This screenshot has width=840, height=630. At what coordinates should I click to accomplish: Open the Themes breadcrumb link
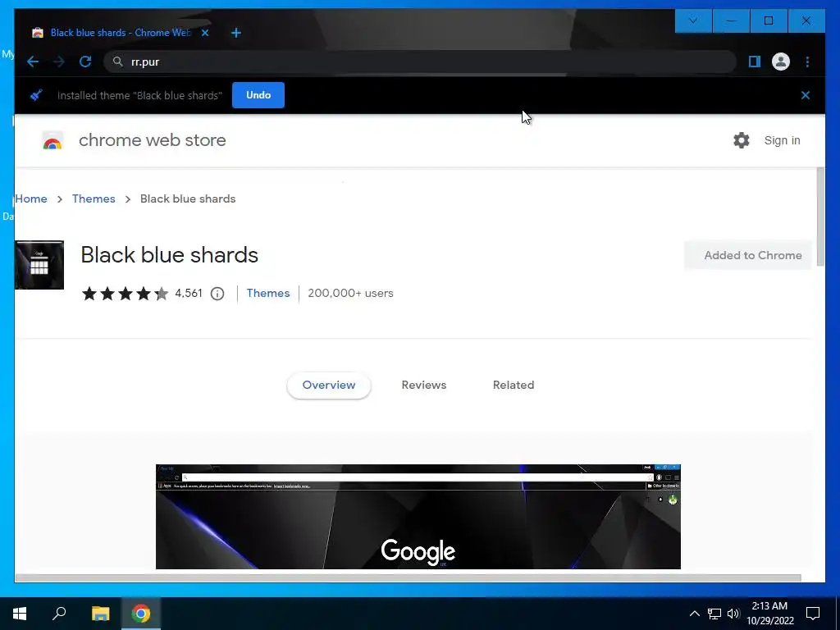click(x=94, y=199)
